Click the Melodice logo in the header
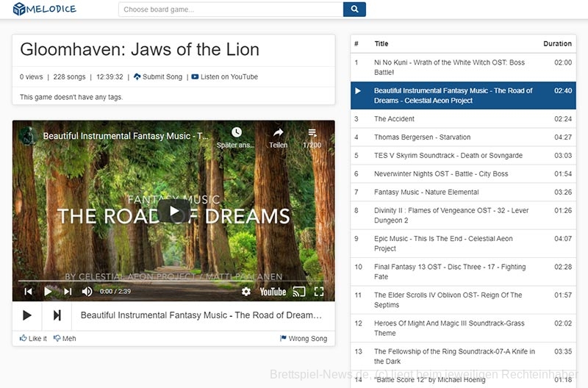 (x=44, y=10)
